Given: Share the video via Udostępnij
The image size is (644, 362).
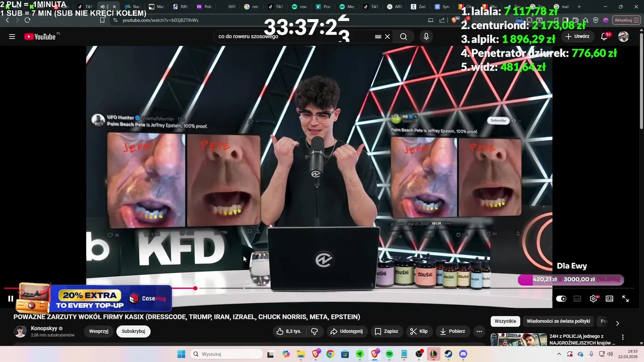Looking at the screenshot, I should point(346,331).
